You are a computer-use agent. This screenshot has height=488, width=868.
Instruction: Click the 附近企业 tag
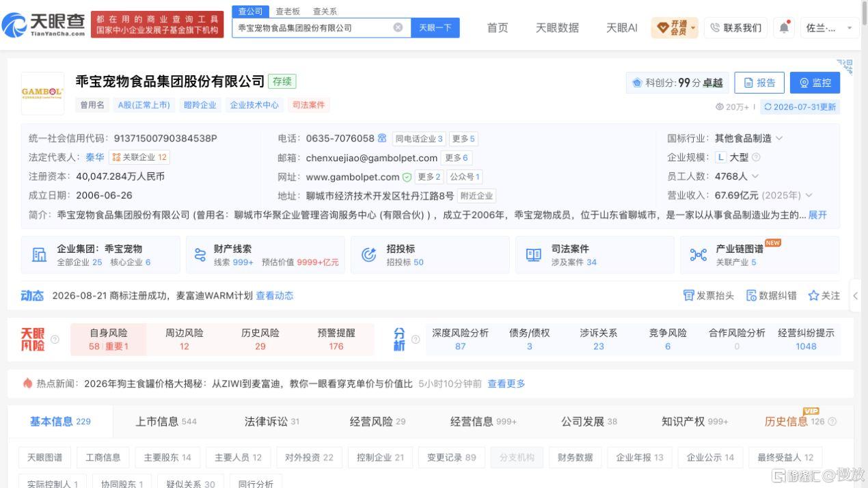click(476, 196)
